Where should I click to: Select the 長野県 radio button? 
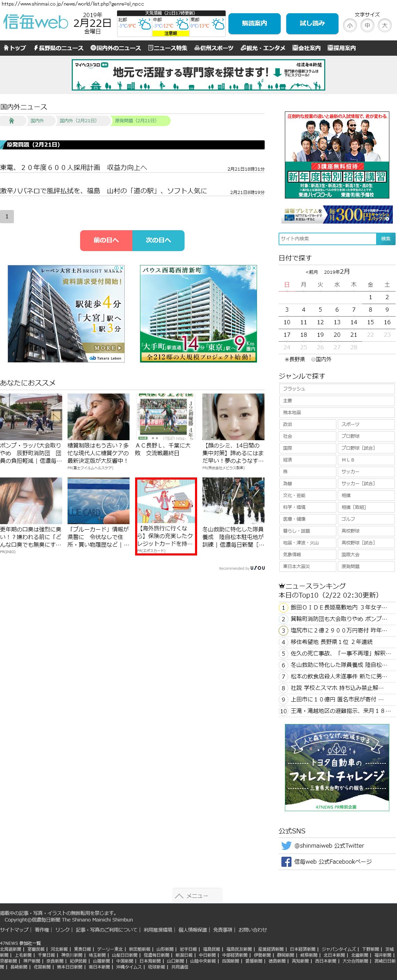click(287, 359)
